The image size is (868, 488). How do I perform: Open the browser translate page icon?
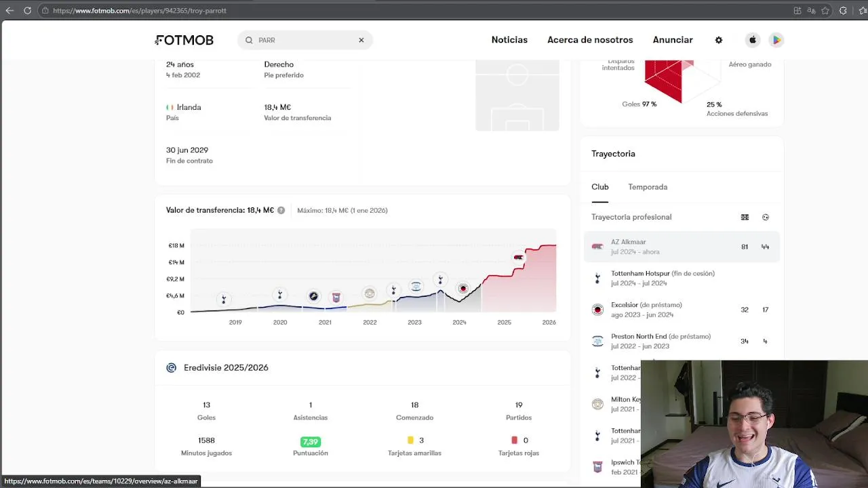pyautogui.click(x=811, y=10)
